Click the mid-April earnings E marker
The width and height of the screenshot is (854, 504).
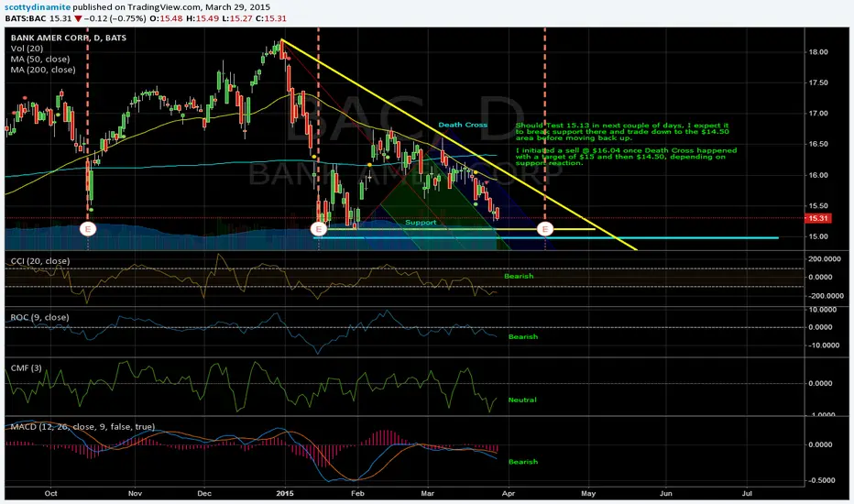pos(544,229)
